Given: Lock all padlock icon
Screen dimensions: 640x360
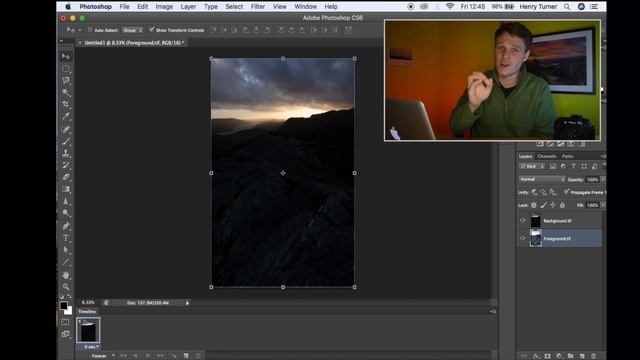Looking at the screenshot, I should click(562, 205).
